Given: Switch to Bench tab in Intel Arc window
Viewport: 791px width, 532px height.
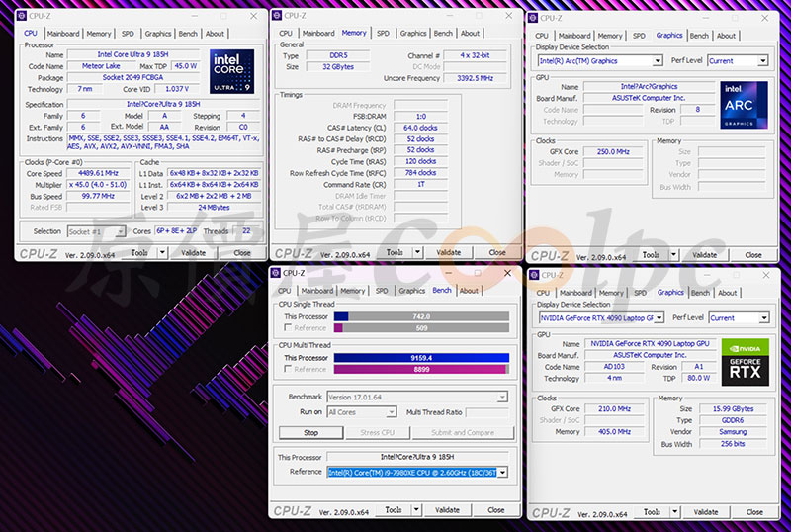Looking at the screenshot, I should click(x=699, y=36).
